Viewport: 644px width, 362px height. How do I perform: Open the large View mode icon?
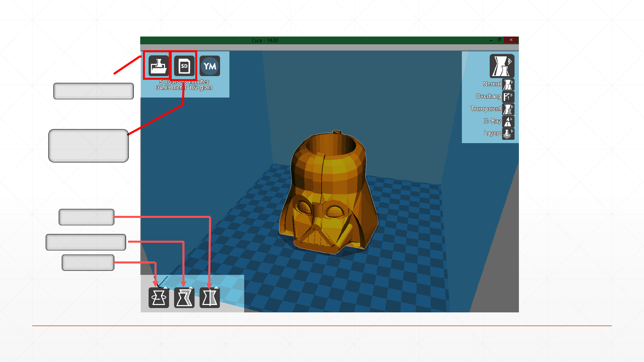[x=502, y=66]
